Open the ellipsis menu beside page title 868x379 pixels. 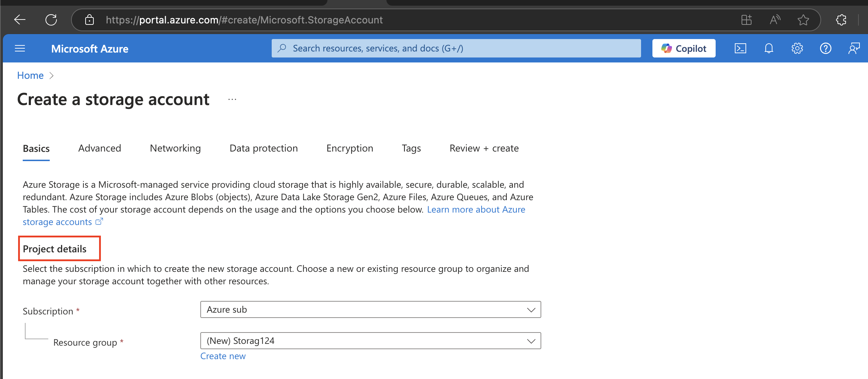(x=232, y=100)
